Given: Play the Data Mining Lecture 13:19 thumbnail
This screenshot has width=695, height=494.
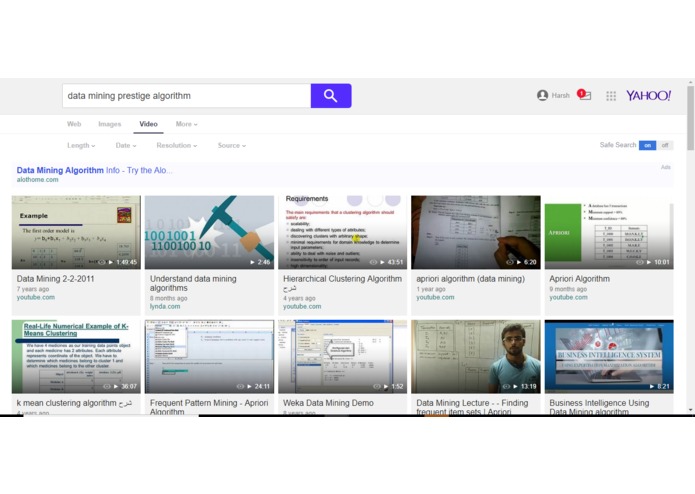Looking at the screenshot, I should (x=476, y=356).
